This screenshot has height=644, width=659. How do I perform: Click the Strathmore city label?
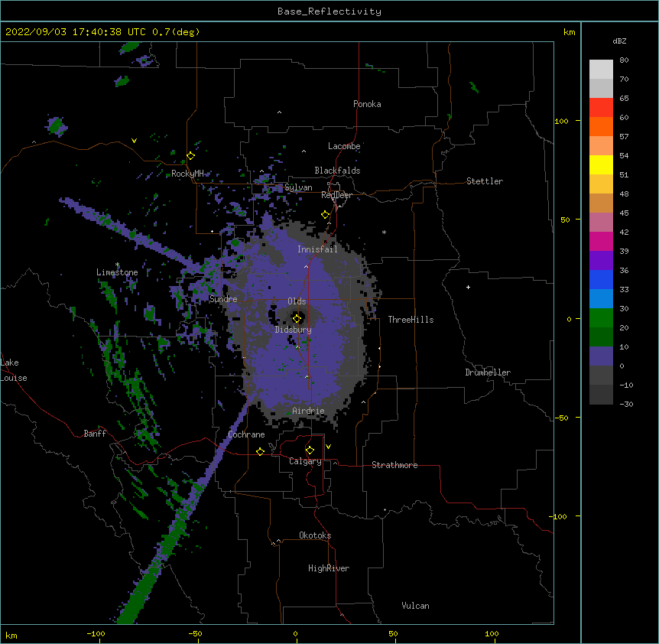coord(394,465)
